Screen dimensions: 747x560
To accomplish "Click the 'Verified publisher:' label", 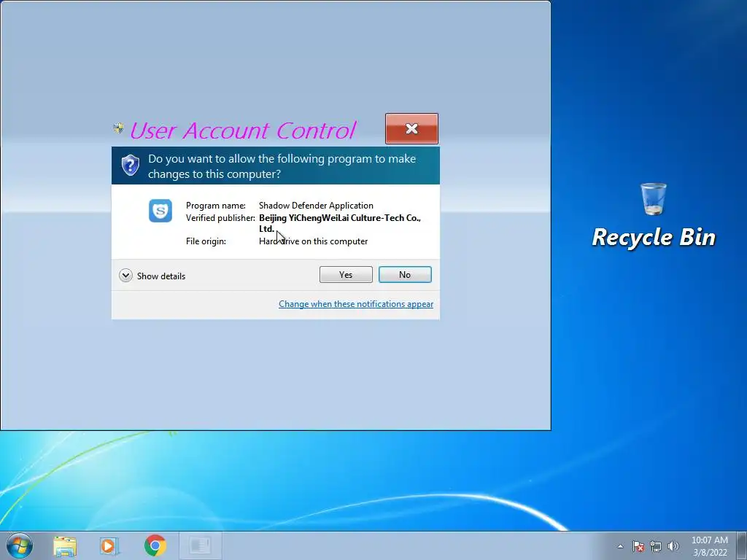I will point(220,217).
